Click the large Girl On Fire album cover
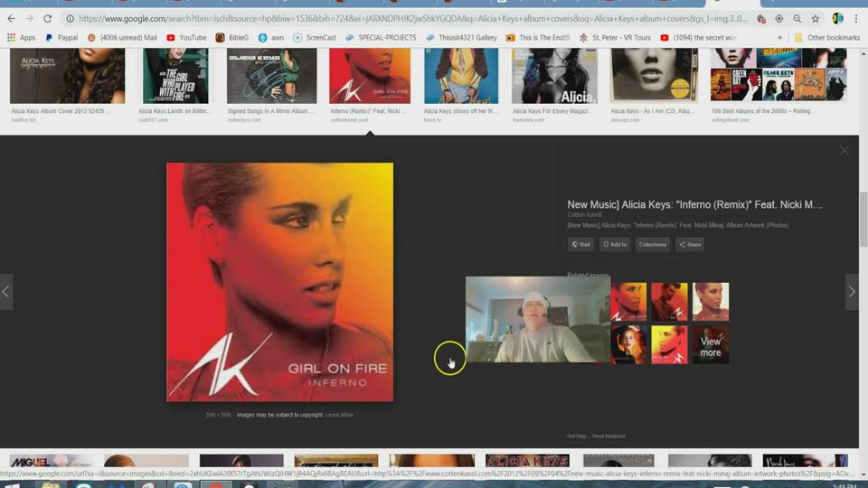This screenshot has height=488, width=868. (x=279, y=282)
